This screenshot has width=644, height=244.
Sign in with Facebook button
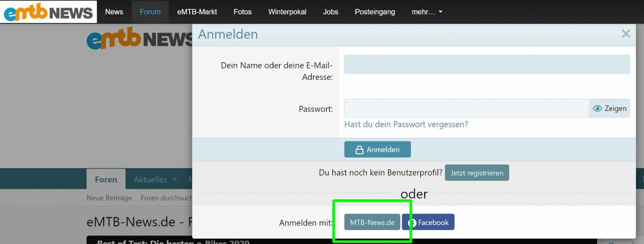pyautogui.click(x=428, y=222)
